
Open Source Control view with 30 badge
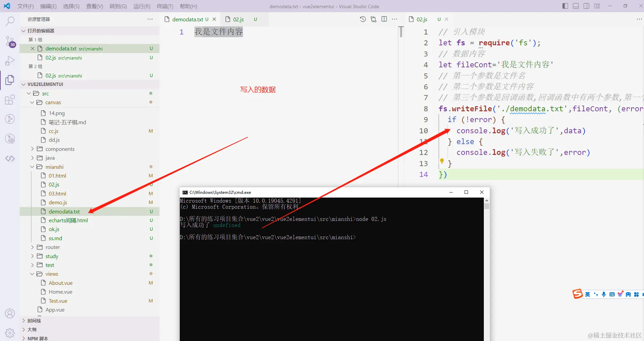click(x=10, y=41)
